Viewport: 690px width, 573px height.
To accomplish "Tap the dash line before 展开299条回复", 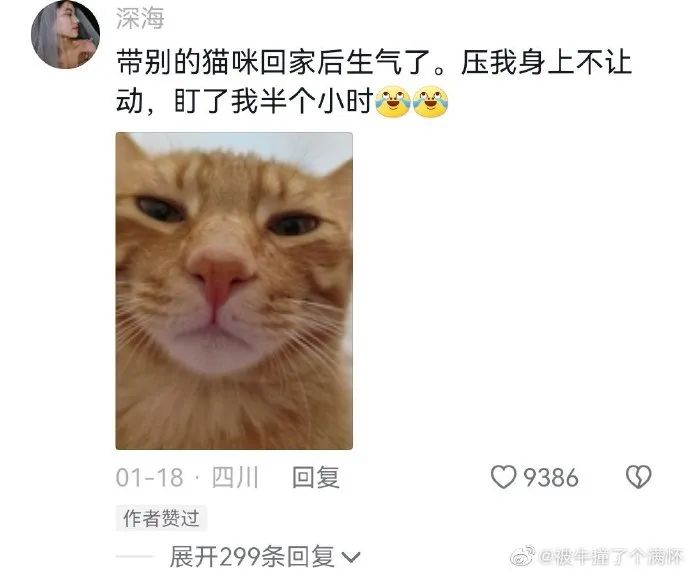I will (x=135, y=557).
